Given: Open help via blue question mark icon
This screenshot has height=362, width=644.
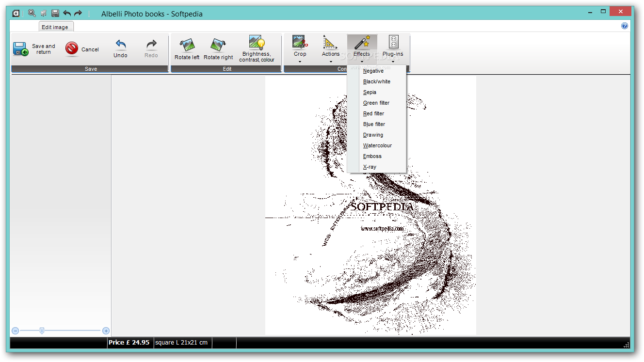Looking at the screenshot, I should pyautogui.click(x=625, y=26).
